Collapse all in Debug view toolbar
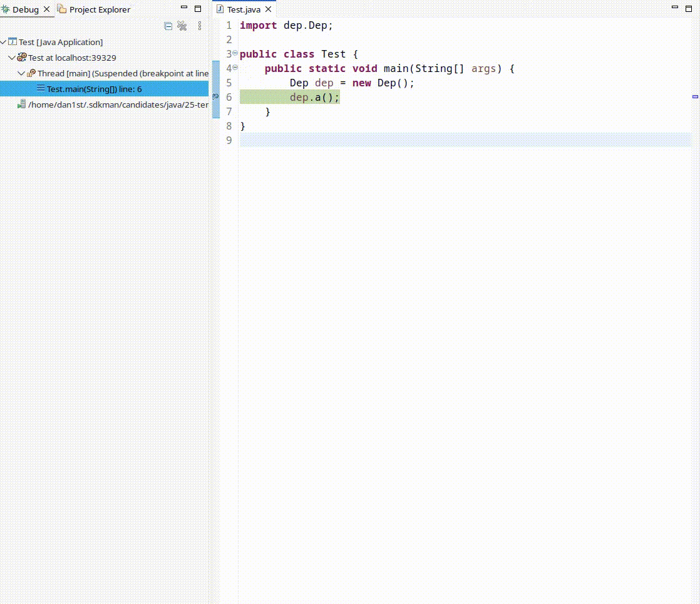This screenshot has height=604, width=700. tap(168, 26)
